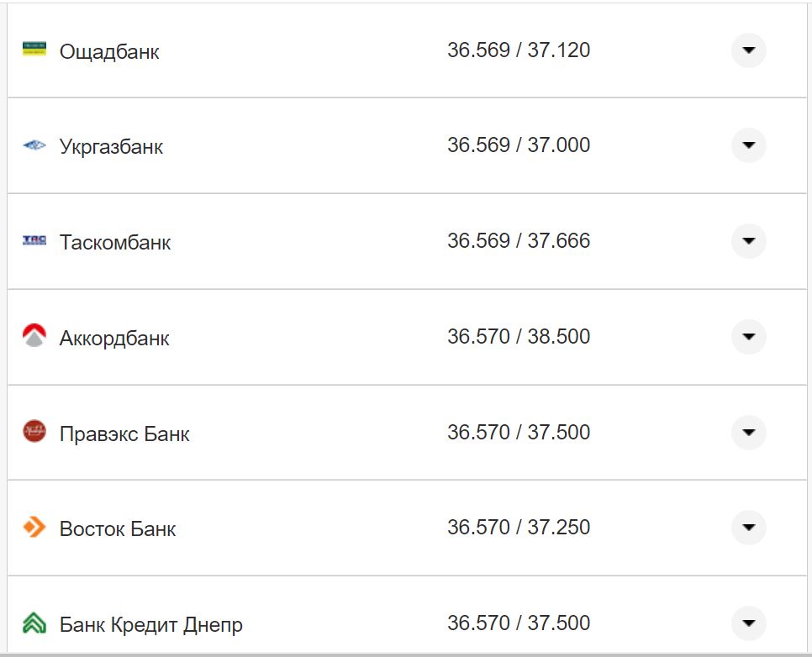
Task: Expand the Укргазбанк row arrow
Action: pos(748,145)
